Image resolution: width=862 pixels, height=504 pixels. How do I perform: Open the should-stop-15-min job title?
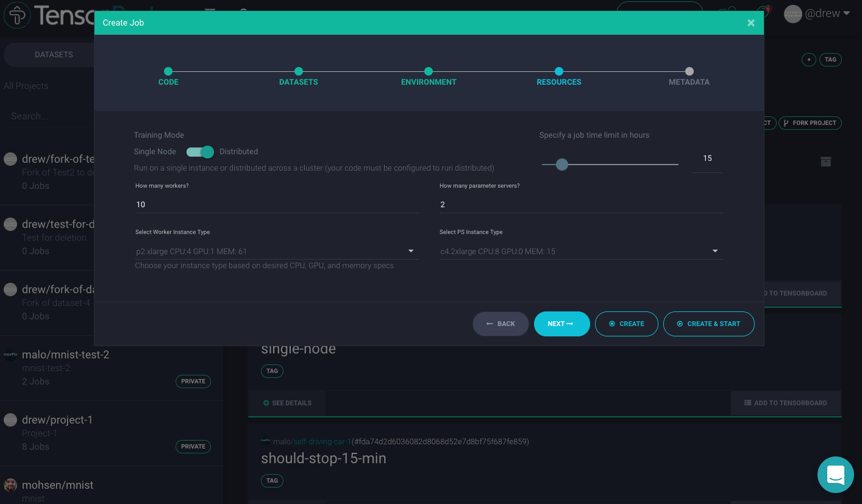pos(324,458)
